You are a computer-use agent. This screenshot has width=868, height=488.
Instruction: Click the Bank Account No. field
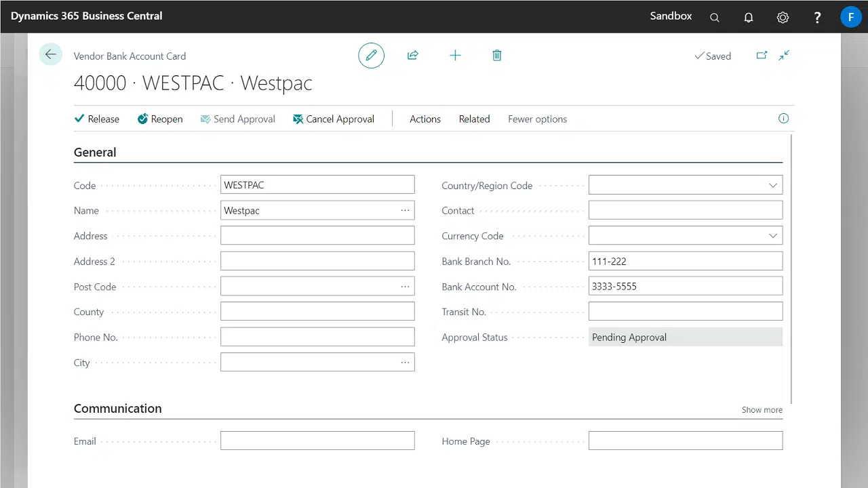[x=685, y=287]
